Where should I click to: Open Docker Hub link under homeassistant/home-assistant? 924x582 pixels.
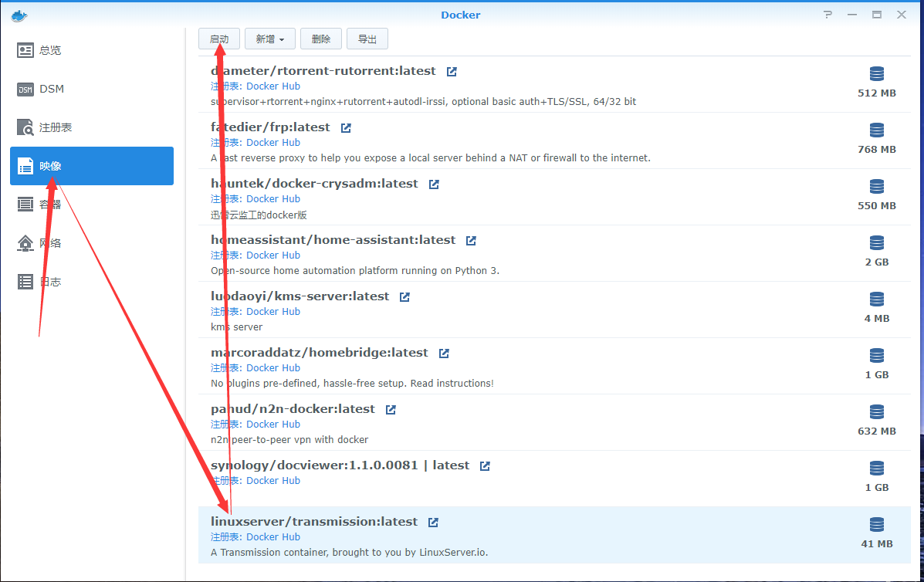pyautogui.click(x=273, y=255)
